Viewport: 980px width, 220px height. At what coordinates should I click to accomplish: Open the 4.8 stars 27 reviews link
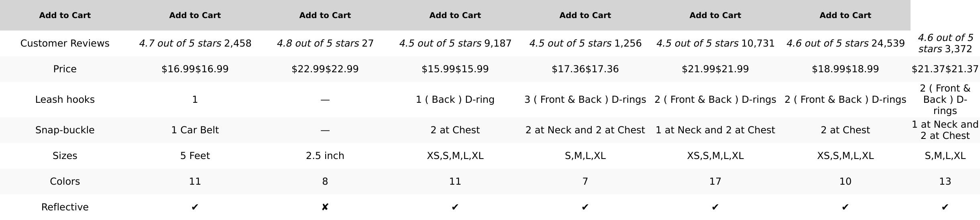click(325, 43)
